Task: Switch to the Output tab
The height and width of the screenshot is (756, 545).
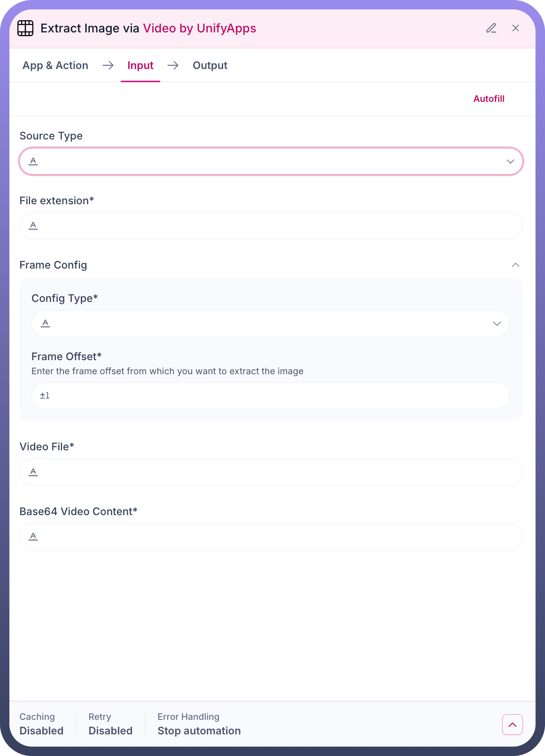Action: [x=210, y=65]
